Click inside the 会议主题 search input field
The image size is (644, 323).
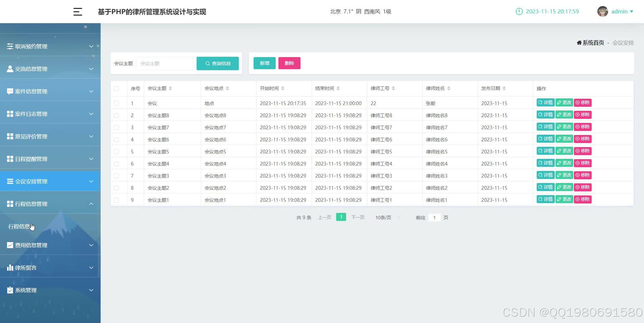pyautogui.click(x=164, y=63)
